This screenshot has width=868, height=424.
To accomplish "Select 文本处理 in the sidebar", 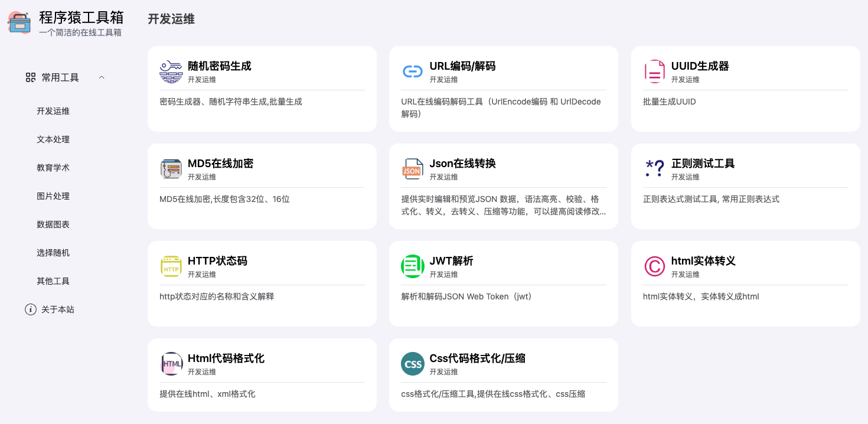I will [x=53, y=139].
